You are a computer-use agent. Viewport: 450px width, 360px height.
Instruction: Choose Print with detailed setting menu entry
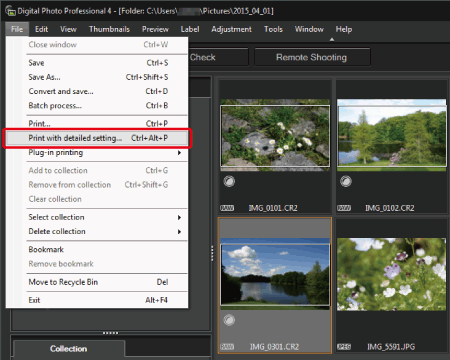[97, 138]
